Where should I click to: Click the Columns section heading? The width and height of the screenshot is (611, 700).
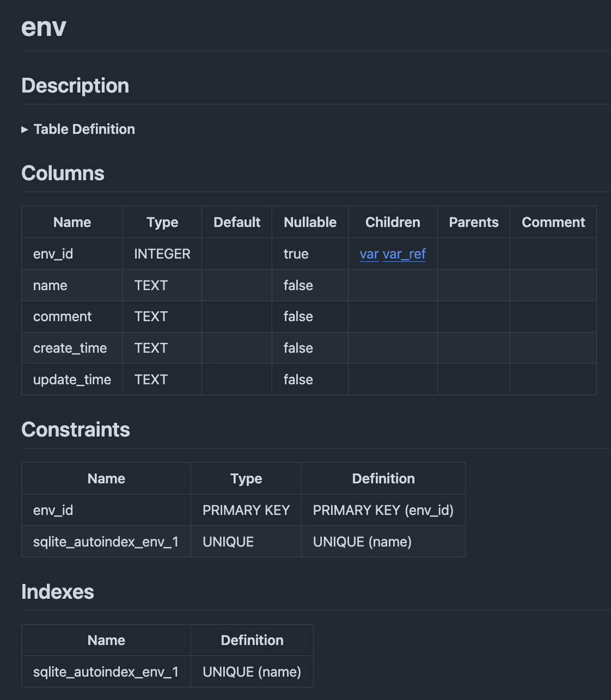[x=63, y=174]
